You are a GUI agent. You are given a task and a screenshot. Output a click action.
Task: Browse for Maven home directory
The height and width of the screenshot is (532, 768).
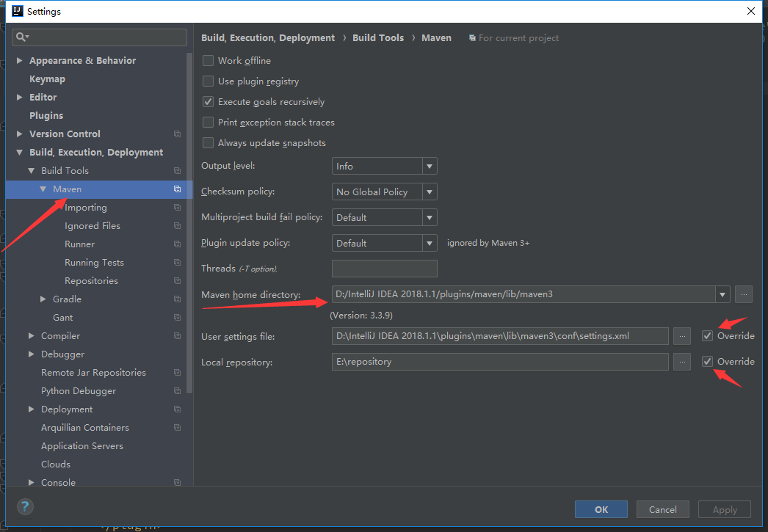tap(744, 295)
